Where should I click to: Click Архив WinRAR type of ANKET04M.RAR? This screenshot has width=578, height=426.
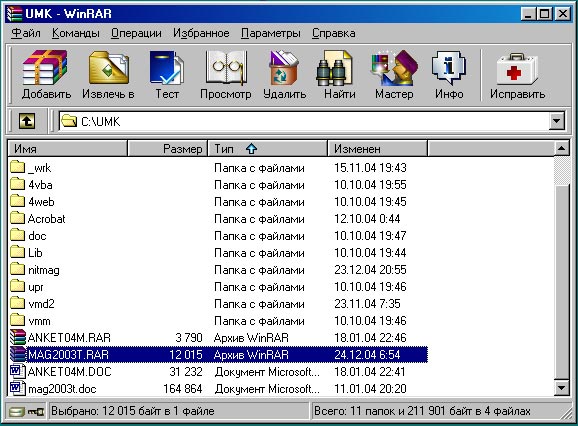(251, 338)
